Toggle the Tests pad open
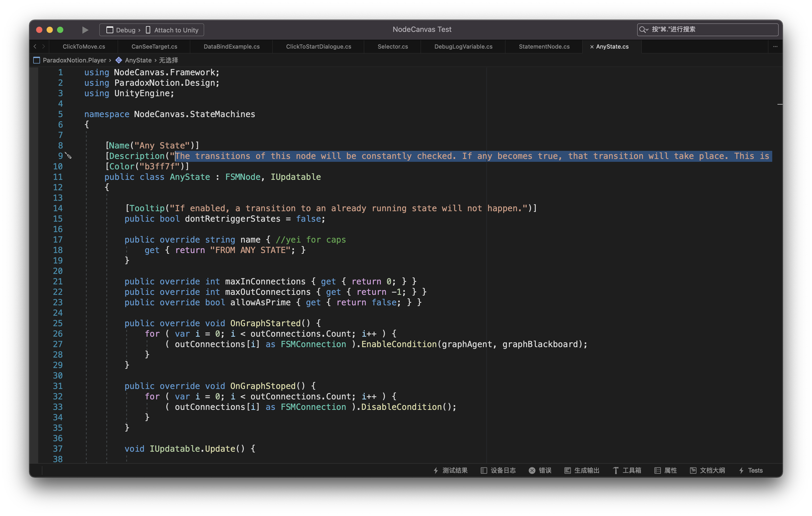Image resolution: width=812 pixels, height=516 pixels. click(x=751, y=470)
